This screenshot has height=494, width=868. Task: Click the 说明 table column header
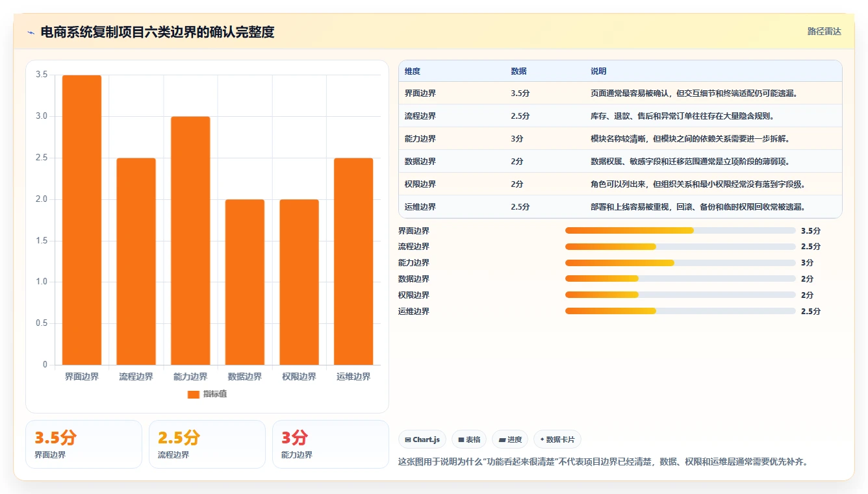(x=598, y=71)
